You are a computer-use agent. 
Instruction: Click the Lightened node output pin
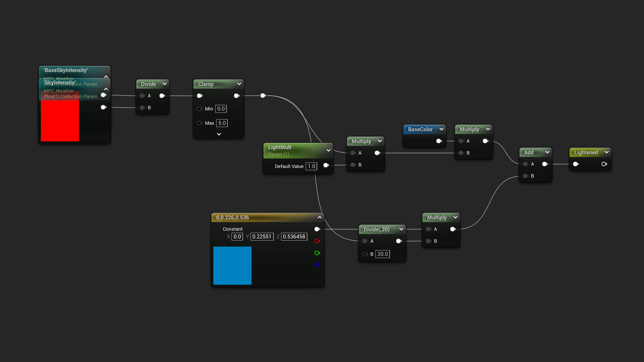(x=604, y=164)
